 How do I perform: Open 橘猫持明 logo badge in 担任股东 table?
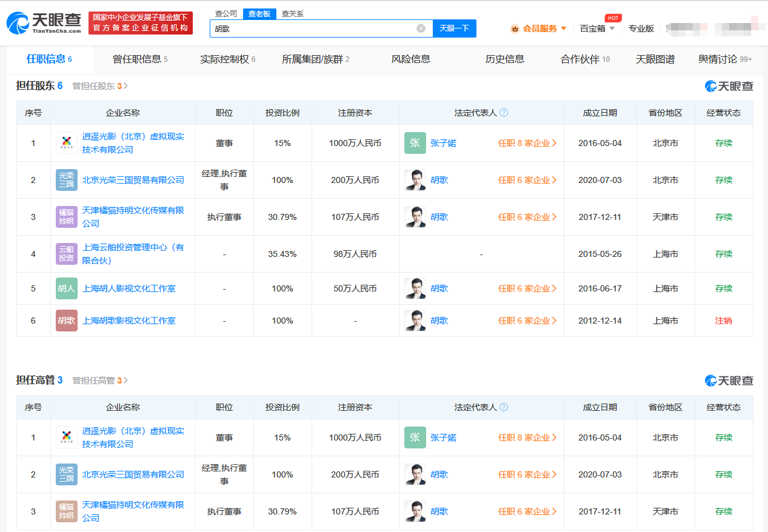click(67, 217)
